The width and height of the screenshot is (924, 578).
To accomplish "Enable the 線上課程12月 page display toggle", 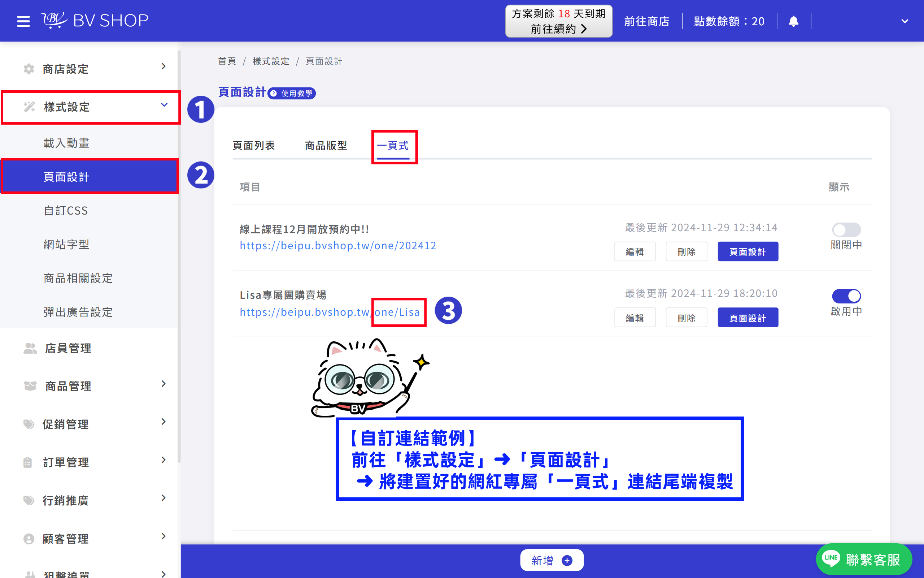I will tap(846, 230).
